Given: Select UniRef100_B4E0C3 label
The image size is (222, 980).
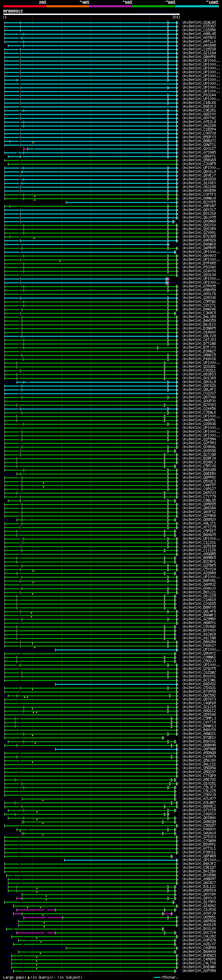Looking at the screenshot, I should (x=199, y=106).
